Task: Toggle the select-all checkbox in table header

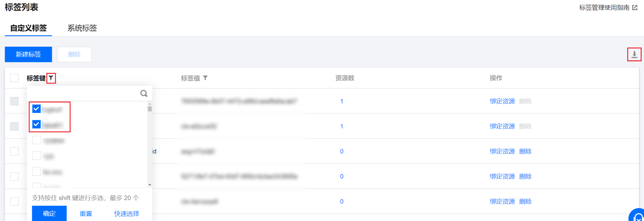Action: 14,78
